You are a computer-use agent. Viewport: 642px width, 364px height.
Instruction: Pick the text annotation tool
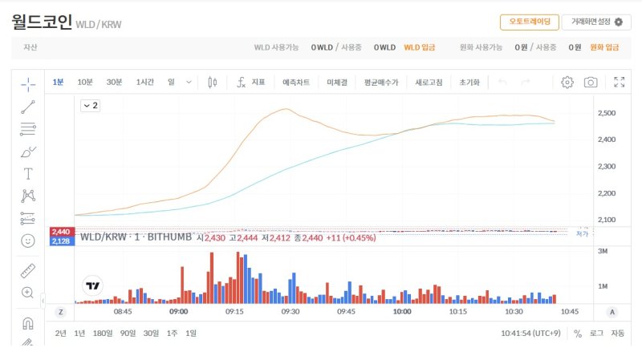point(28,173)
